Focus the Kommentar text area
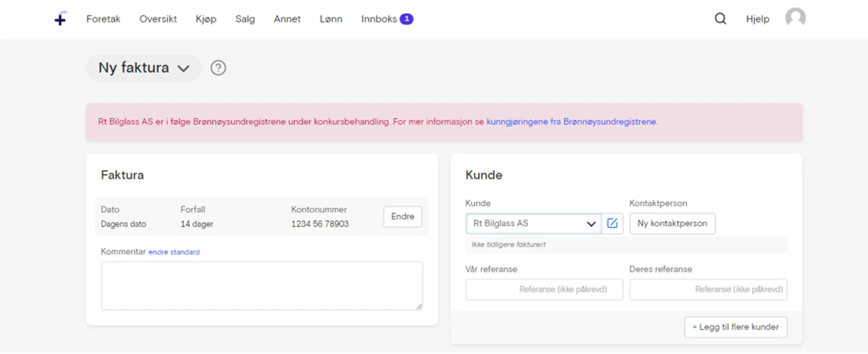The height and width of the screenshot is (354, 868). (x=262, y=285)
